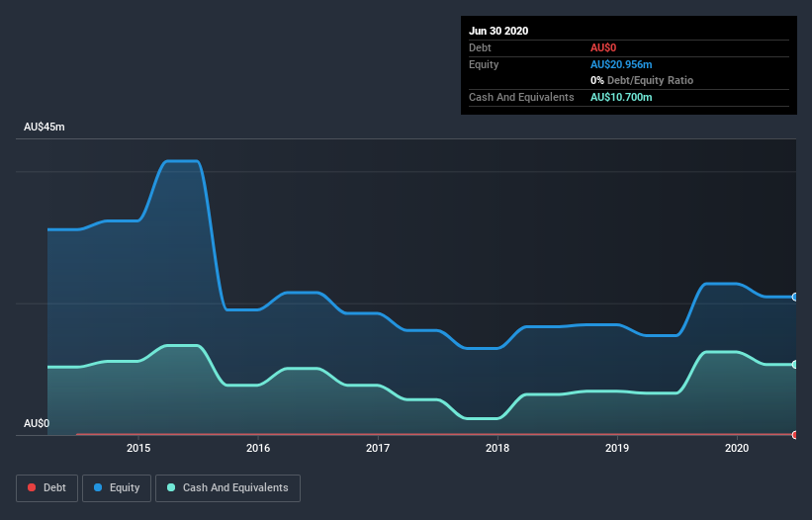Click the red AU$0 debt value

click(x=603, y=47)
